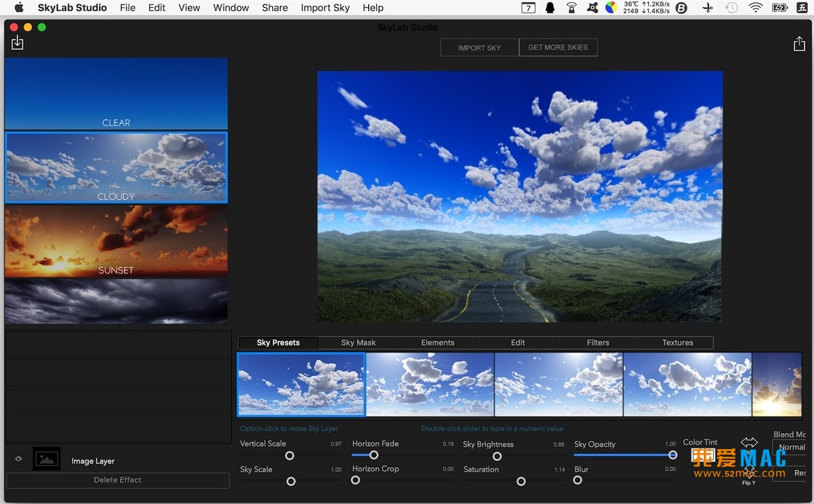814x504 pixels.
Task: Switch to the Elements tab
Action: coord(437,342)
